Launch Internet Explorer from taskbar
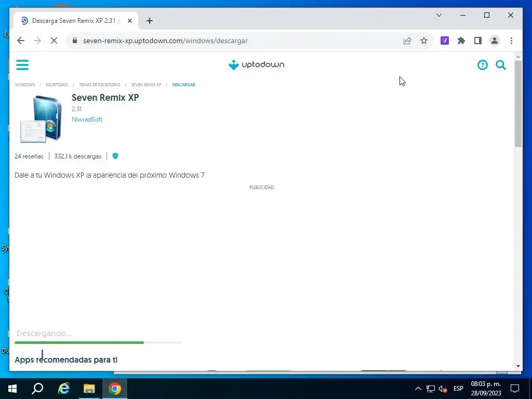This screenshot has height=399, width=532. point(63,389)
